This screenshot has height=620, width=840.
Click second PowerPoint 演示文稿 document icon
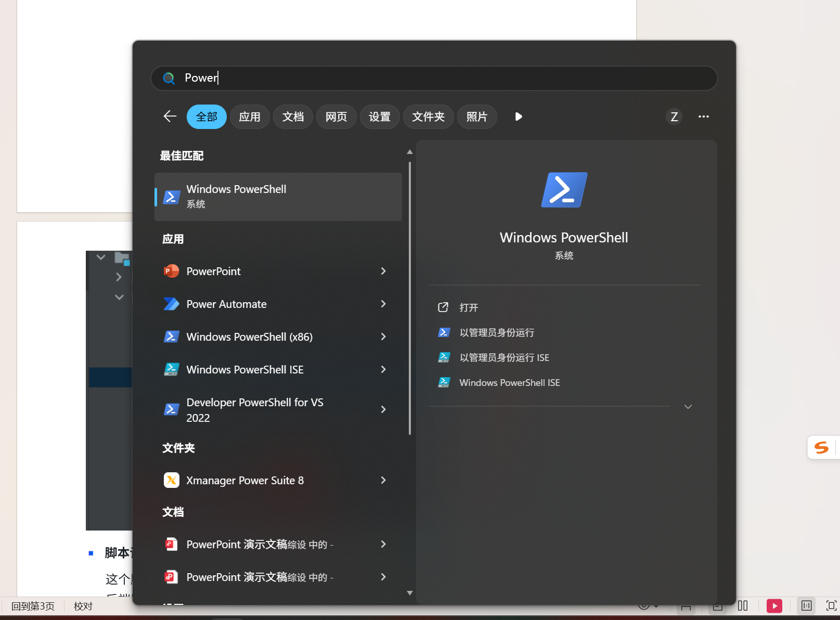point(171,577)
